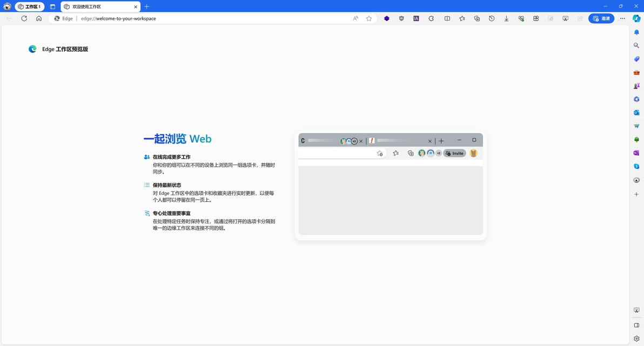
Task: Close the 欢迎使用工作区 tab
Action: click(x=136, y=6)
